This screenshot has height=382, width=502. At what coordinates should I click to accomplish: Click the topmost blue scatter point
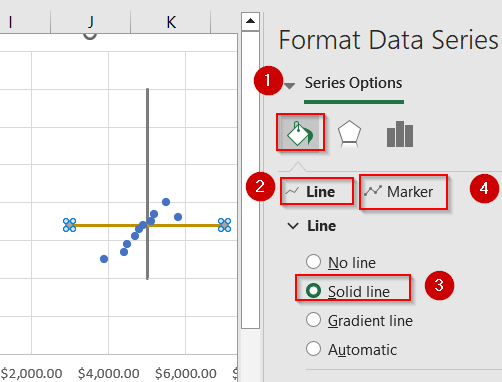point(166,202)
